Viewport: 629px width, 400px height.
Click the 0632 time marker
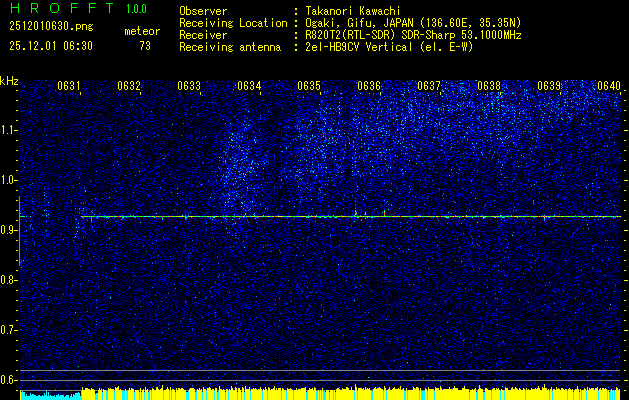[x=129, y=86]
